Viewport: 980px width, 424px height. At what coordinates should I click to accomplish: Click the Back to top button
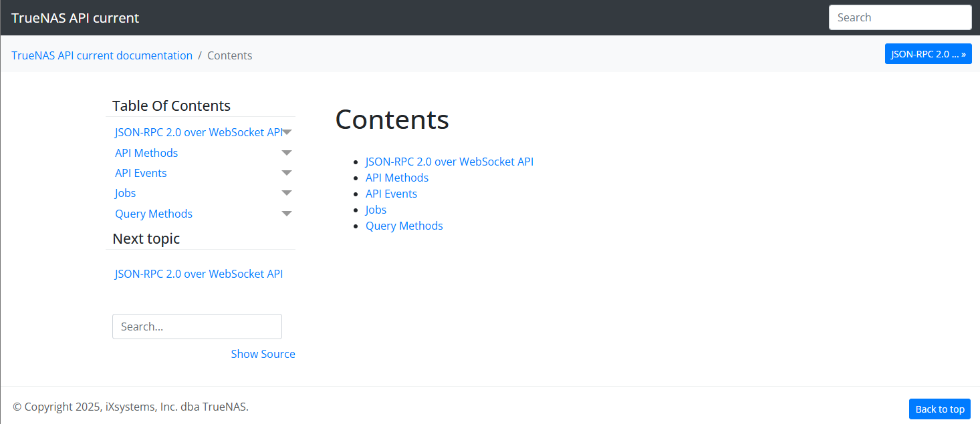(939, 409)
